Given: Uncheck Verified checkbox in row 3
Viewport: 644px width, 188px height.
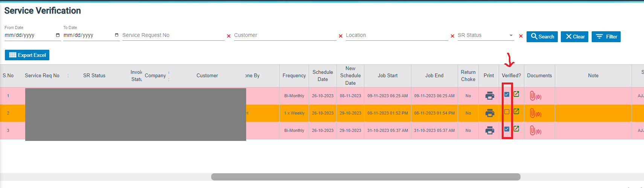Looking at the screenshot, I should click(x=507, y=129).
